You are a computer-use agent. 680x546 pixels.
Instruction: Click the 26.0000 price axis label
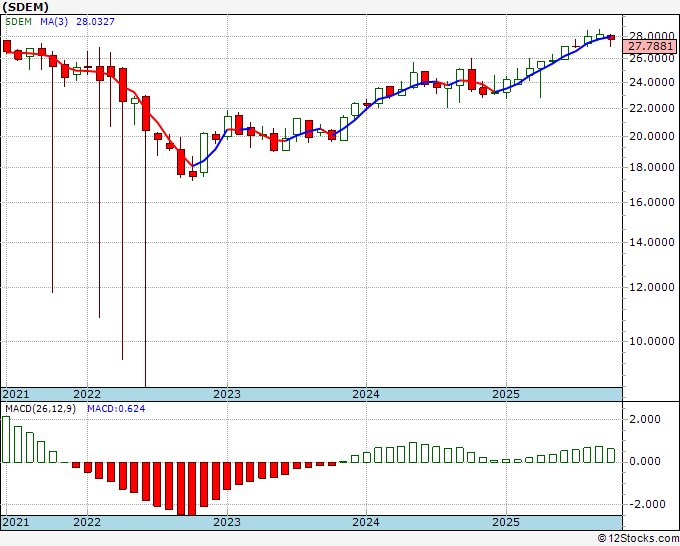coord(652,58)
